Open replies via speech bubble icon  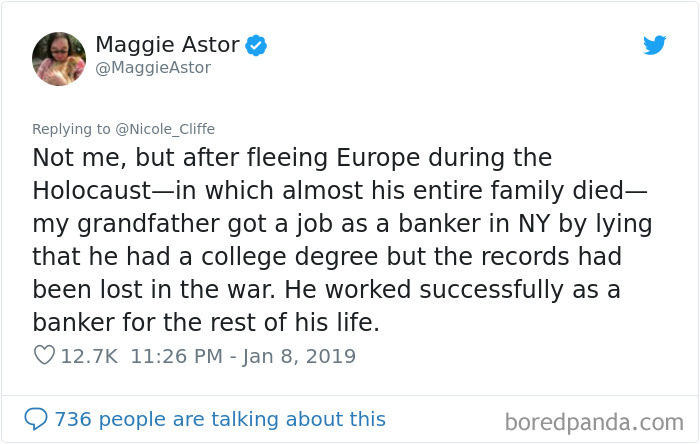pyautogui.click(x=36, y=419)
